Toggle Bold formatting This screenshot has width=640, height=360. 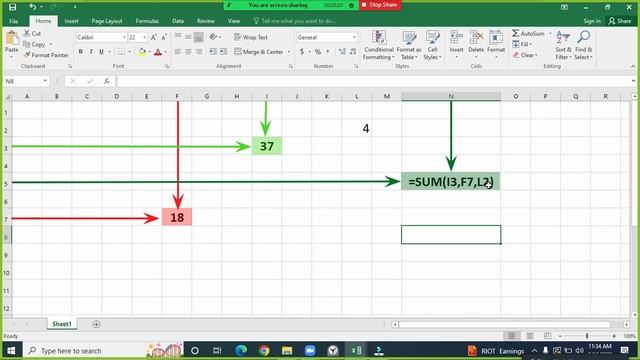click(x=80, y=52)
